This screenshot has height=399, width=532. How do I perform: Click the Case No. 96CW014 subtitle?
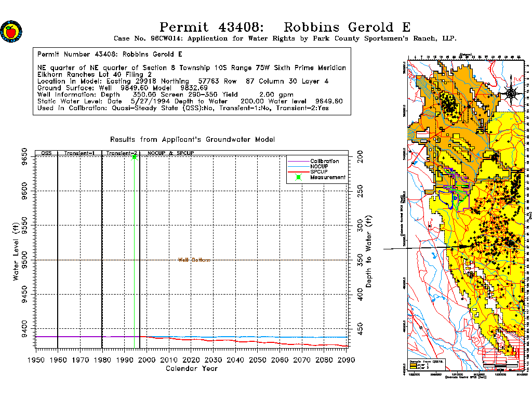(x=285, y=38)
